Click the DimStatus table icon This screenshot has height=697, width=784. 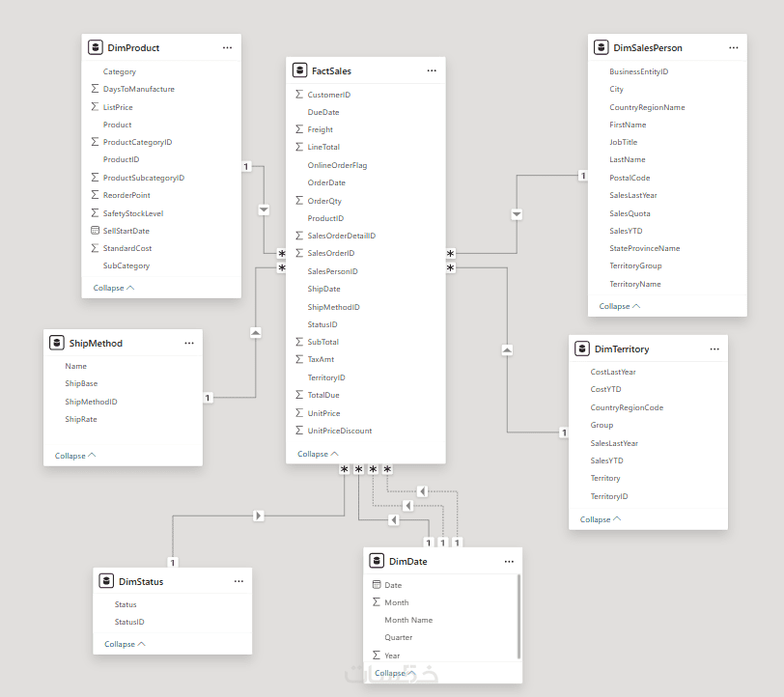click(106, 581)
